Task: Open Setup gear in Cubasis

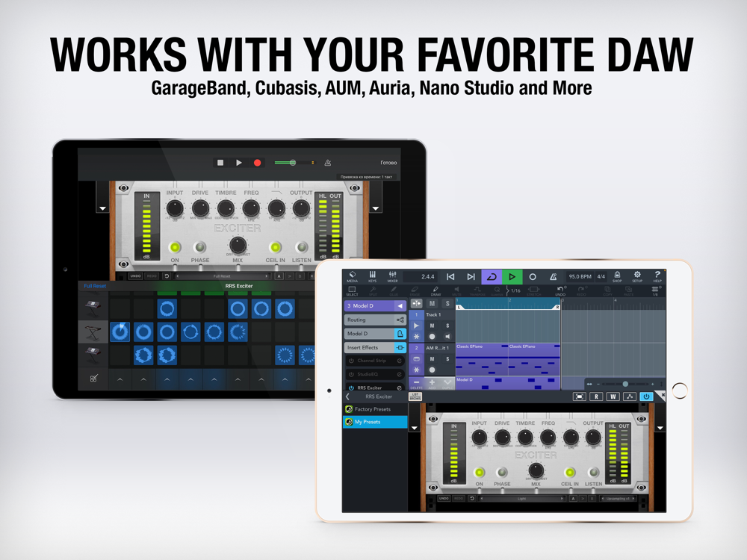Action: [x=637, y=276]
